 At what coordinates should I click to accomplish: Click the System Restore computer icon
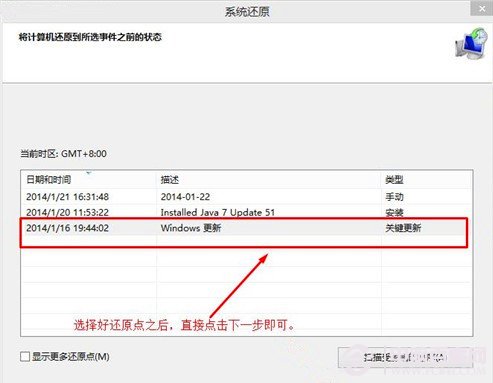click(471, 44)
